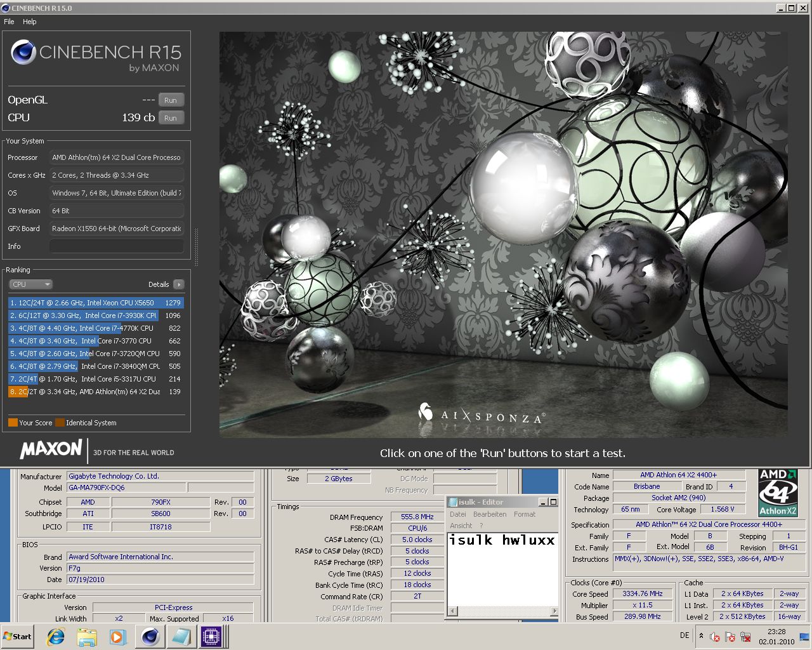
Task: Click the network tray icon
Action: (745, 637)
